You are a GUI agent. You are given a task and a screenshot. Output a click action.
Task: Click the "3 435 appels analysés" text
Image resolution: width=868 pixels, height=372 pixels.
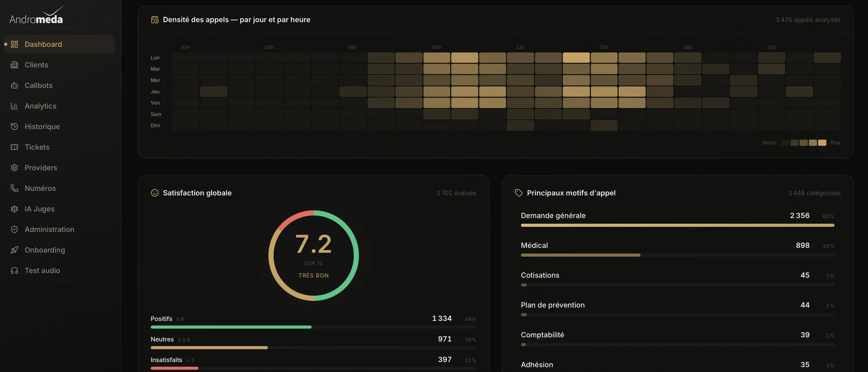click(808, 19)
